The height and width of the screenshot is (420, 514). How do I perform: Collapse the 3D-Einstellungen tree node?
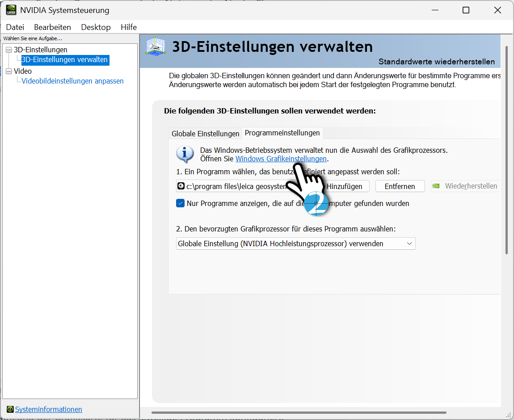pos(9,50)
